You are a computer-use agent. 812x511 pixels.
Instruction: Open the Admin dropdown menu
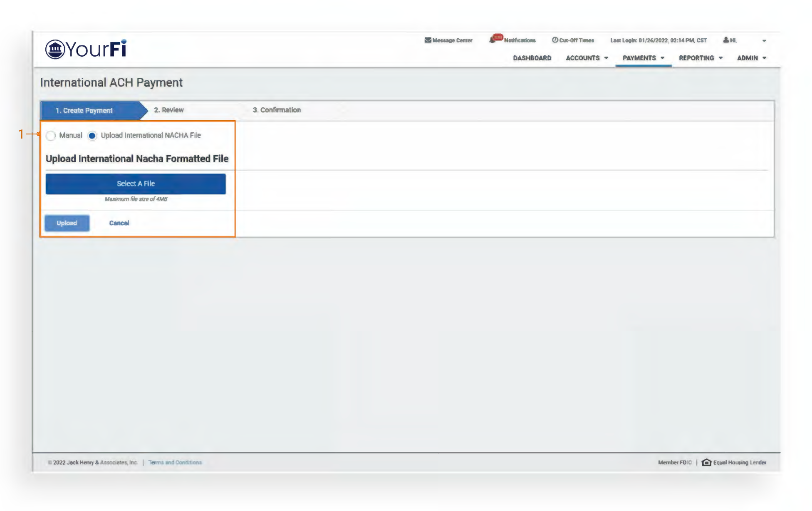click(751, 58)
